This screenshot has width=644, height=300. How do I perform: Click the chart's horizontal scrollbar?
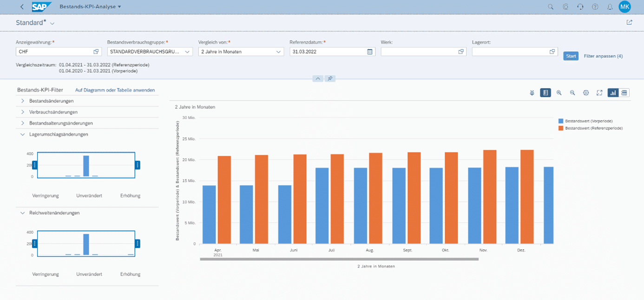coord(339,259)
